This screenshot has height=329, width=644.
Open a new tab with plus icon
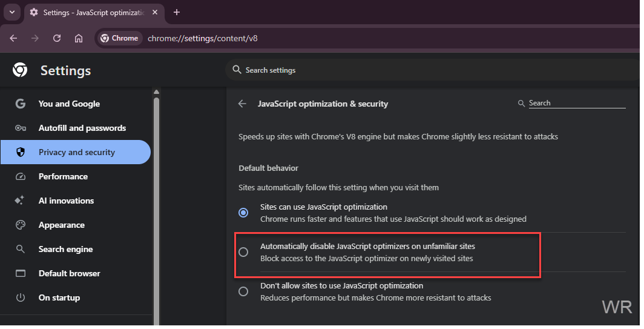177,12
